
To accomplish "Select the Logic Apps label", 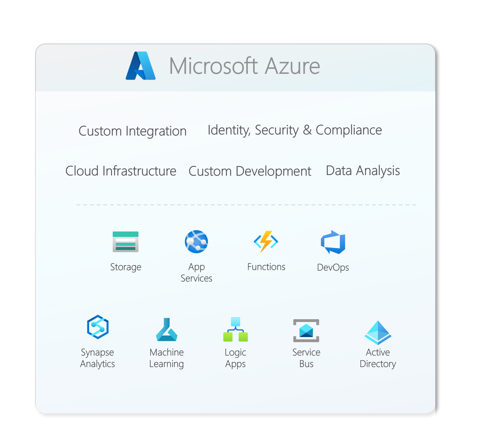I will [235, 358].
